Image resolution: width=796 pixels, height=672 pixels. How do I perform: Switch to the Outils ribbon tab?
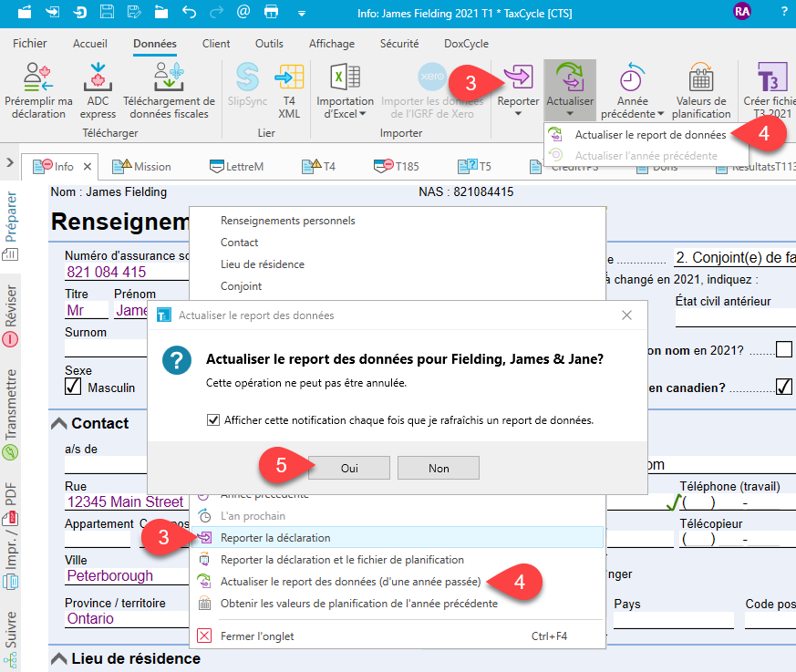[269, 44]
